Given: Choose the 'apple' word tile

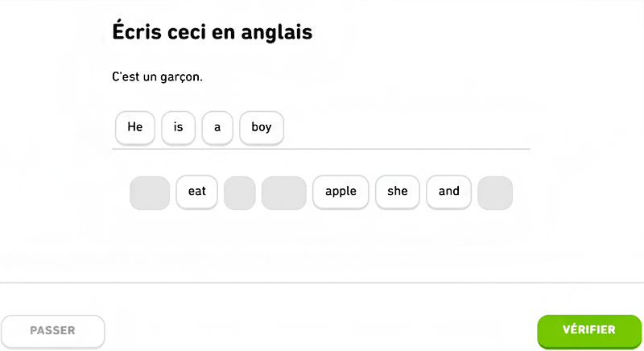Looking at the screenshot, I should point(341,192).
